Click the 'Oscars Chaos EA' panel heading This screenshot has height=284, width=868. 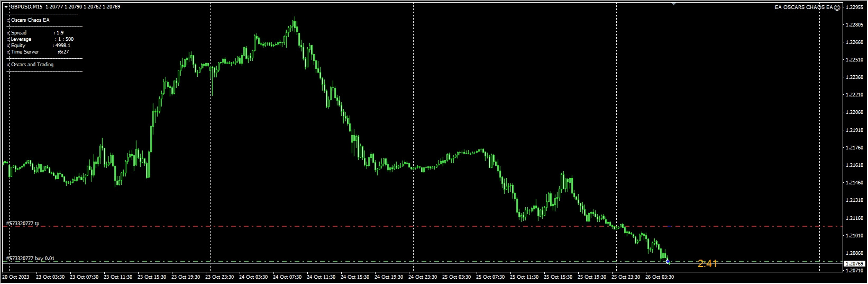[x=30, y=20]
